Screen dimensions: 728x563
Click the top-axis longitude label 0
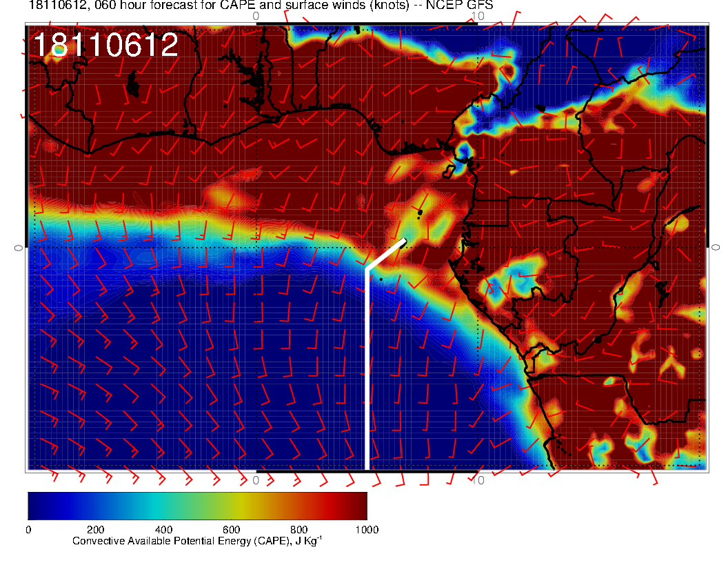click(256, 15)
